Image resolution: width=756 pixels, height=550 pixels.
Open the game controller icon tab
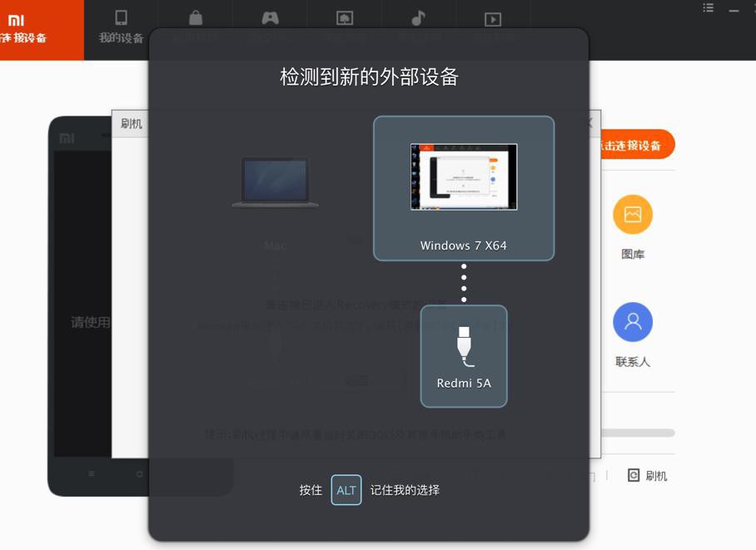coord(270,18)
